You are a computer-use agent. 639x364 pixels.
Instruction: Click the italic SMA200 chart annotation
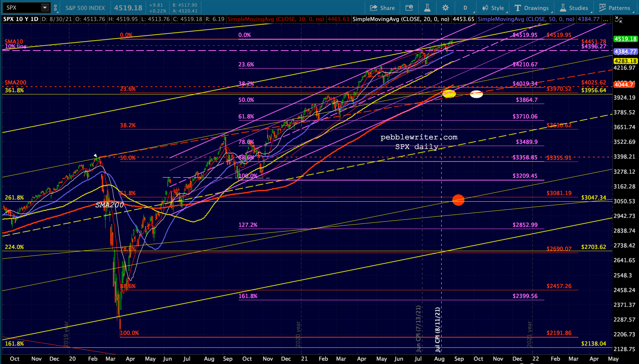[110, 205]
